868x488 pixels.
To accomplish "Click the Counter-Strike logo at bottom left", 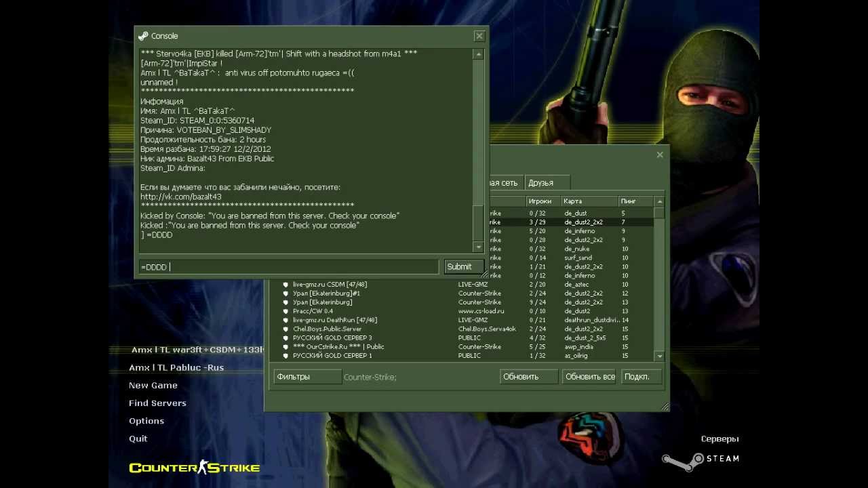I will (x=195, y=468).
